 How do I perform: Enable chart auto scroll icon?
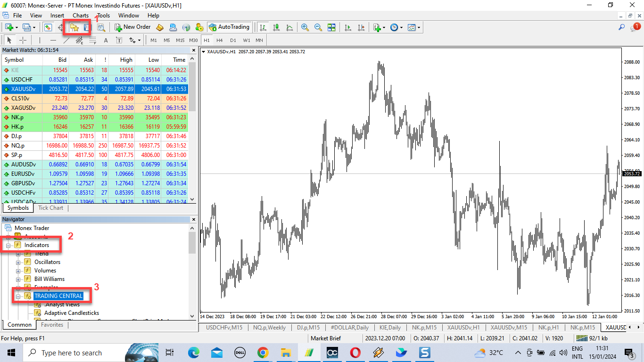[348, 27]
